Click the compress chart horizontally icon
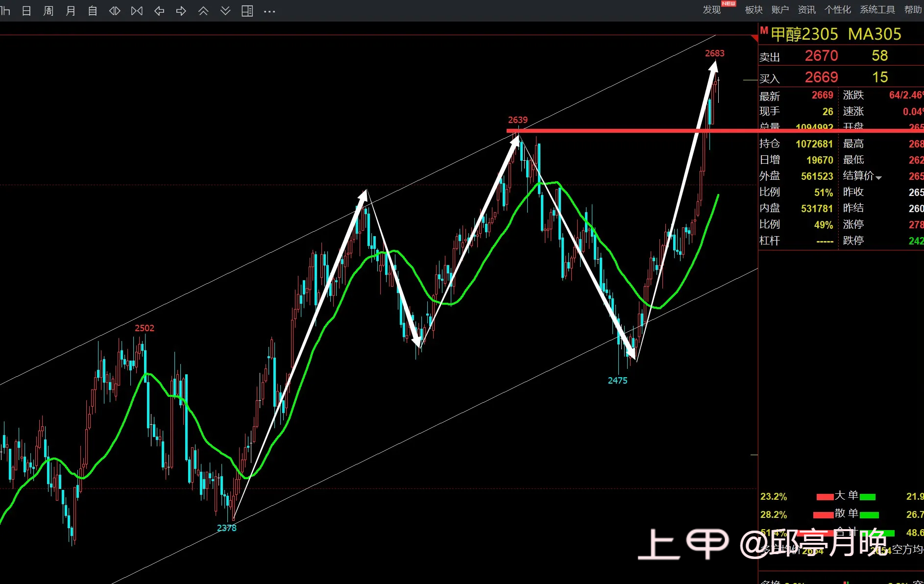Image resolution: width=924 pixels, height=584 pixels. pyautogui.click(x=137, y=11)
